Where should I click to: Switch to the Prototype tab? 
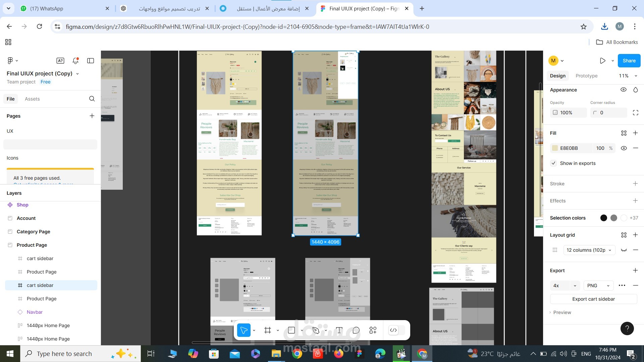586,76
